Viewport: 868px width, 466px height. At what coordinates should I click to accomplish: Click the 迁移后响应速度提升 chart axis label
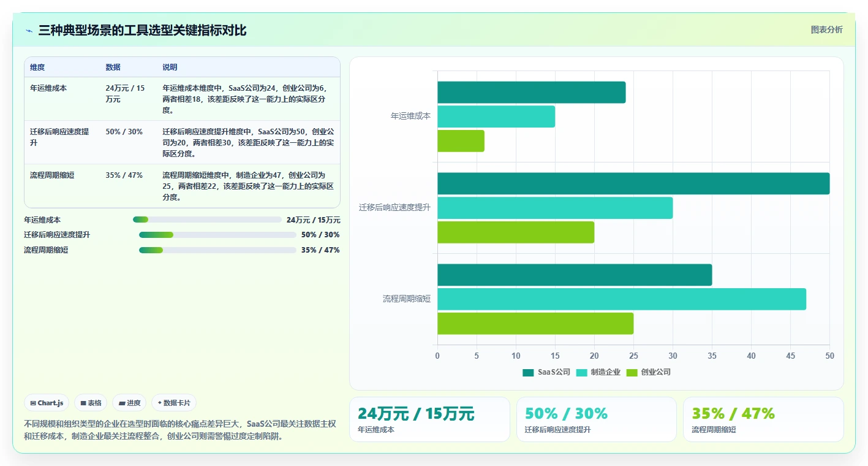coord(394,208)
